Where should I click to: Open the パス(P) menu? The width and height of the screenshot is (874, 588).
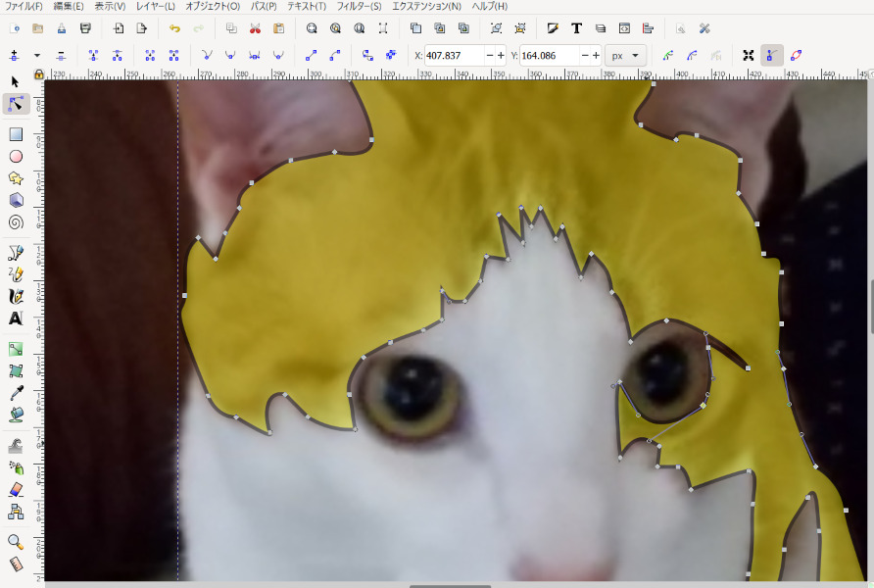(x=264, y=6)
